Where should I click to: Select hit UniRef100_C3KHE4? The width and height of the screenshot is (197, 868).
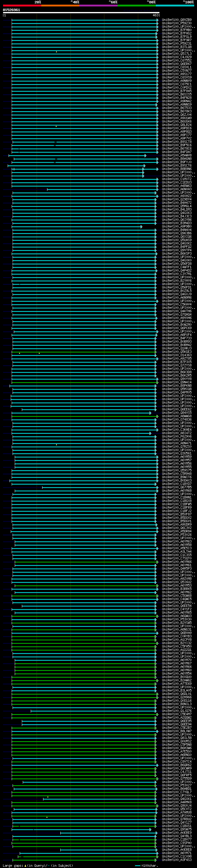click(x=176, y=430)
